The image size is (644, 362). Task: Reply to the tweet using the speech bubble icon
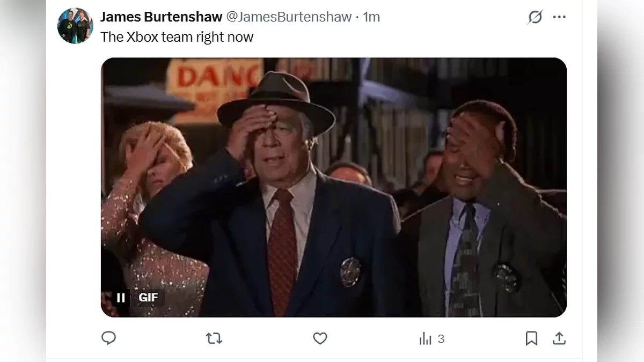point(108,338)
